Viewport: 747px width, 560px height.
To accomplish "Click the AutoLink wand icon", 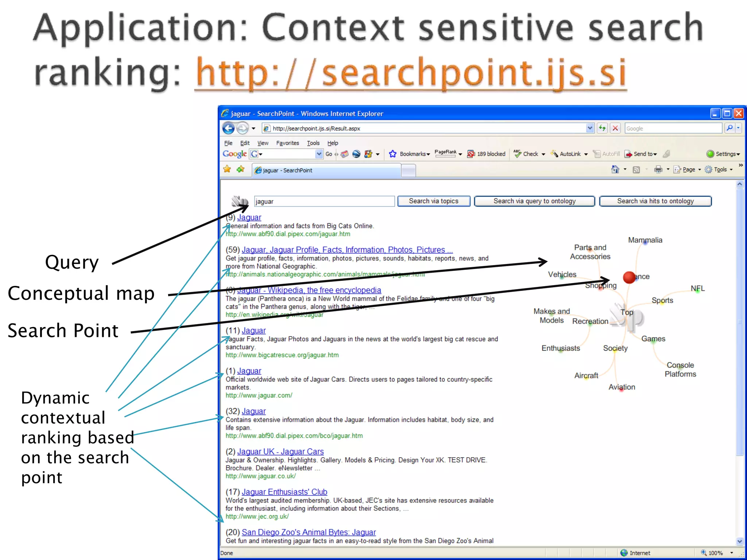I will 554,154.
